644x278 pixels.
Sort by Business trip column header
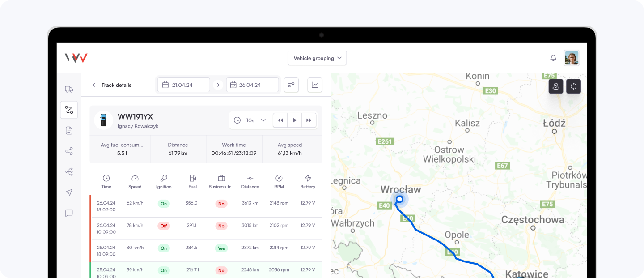(221, 182)
